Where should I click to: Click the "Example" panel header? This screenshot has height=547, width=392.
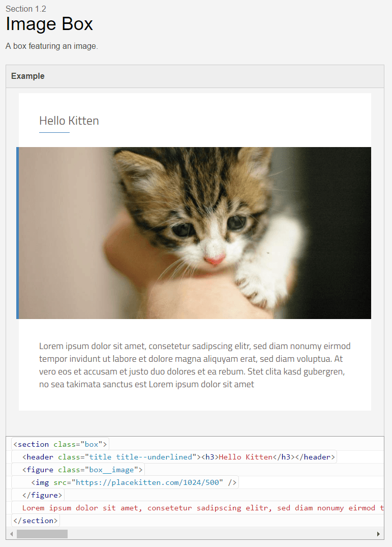click(x=28, y=76)
